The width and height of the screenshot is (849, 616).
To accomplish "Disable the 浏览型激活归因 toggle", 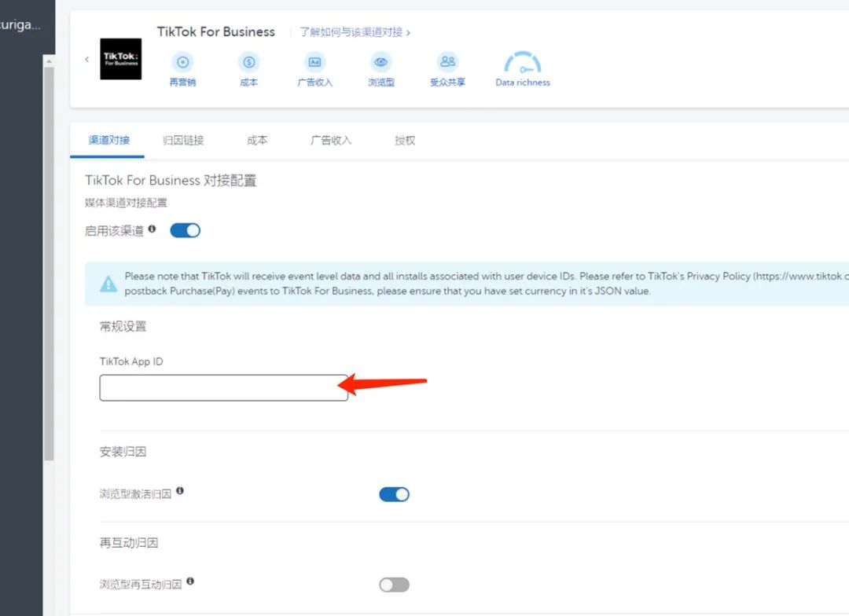I will 394,494.
